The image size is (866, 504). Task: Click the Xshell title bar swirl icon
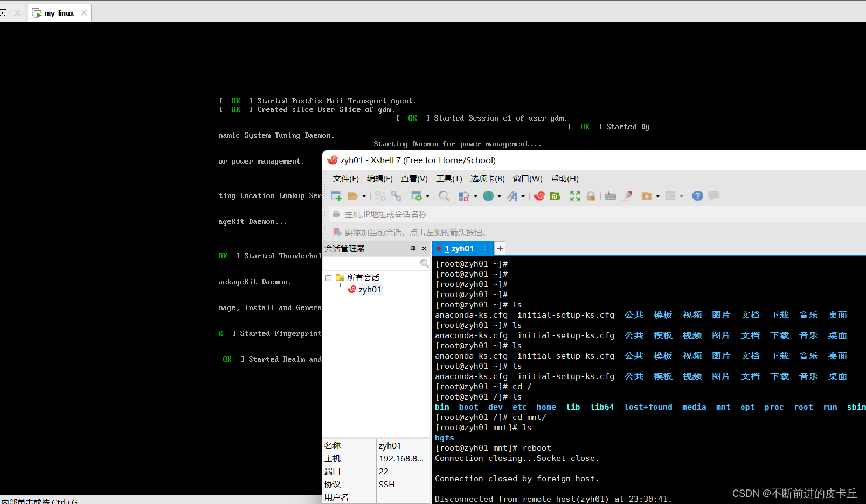[332, 160]
